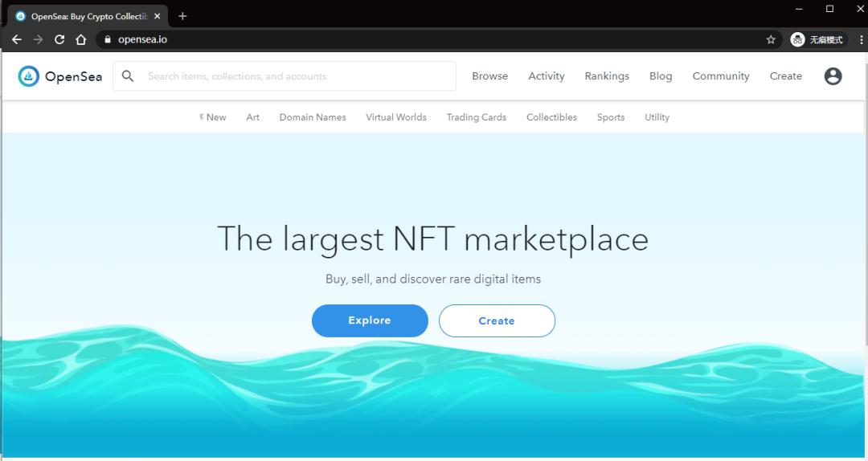Viewport: 868px width, 461px height.
Task: Select the Utility category
Action: pos(657,117)
